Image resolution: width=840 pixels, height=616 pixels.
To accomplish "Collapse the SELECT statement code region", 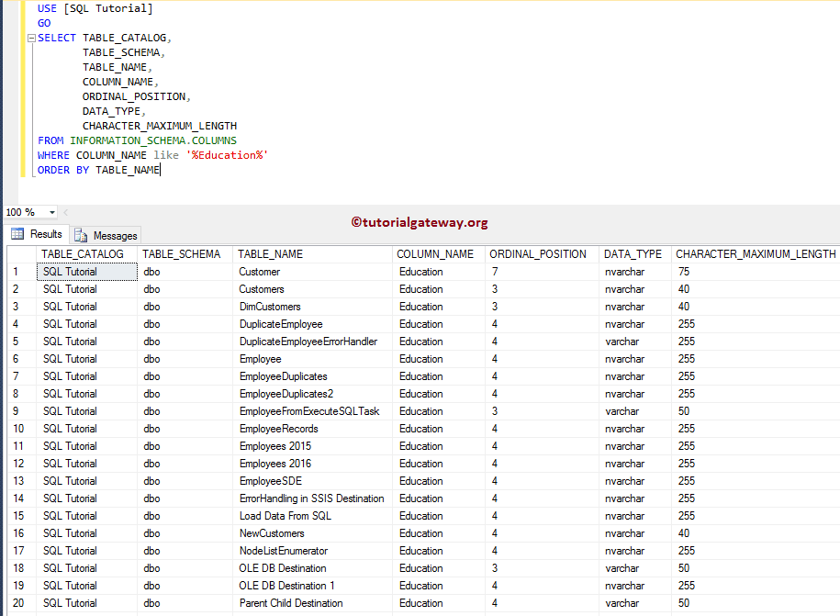I will 30,37.
